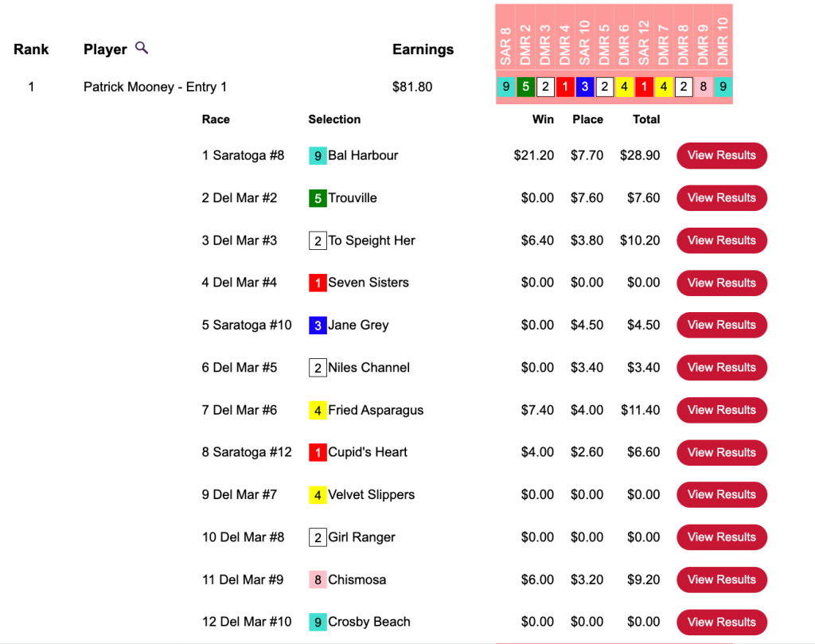The width and height of the screenshot is (815, 644).
Task: View Results for Del Mar #6
Action: coord(721,410)
